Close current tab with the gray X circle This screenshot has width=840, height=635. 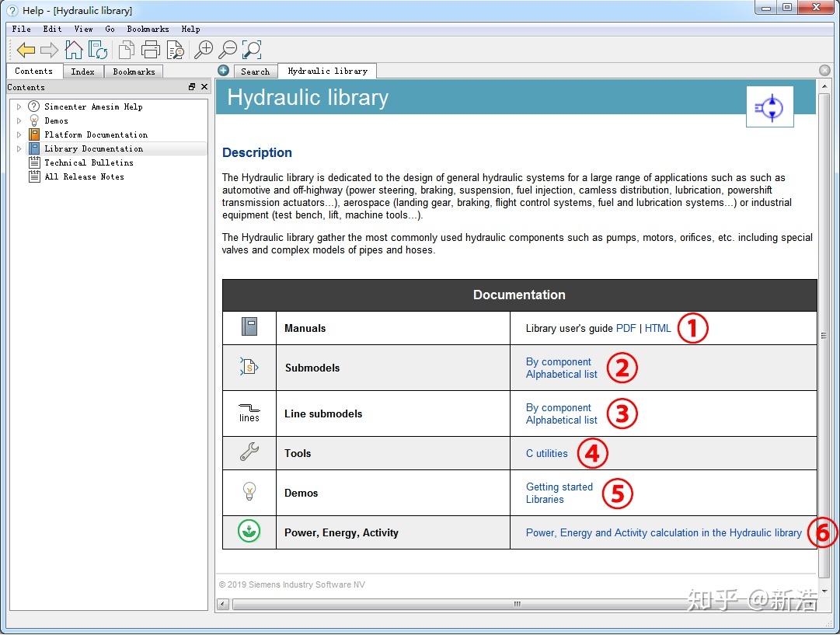pyautogui.click(x=825, y=70)
